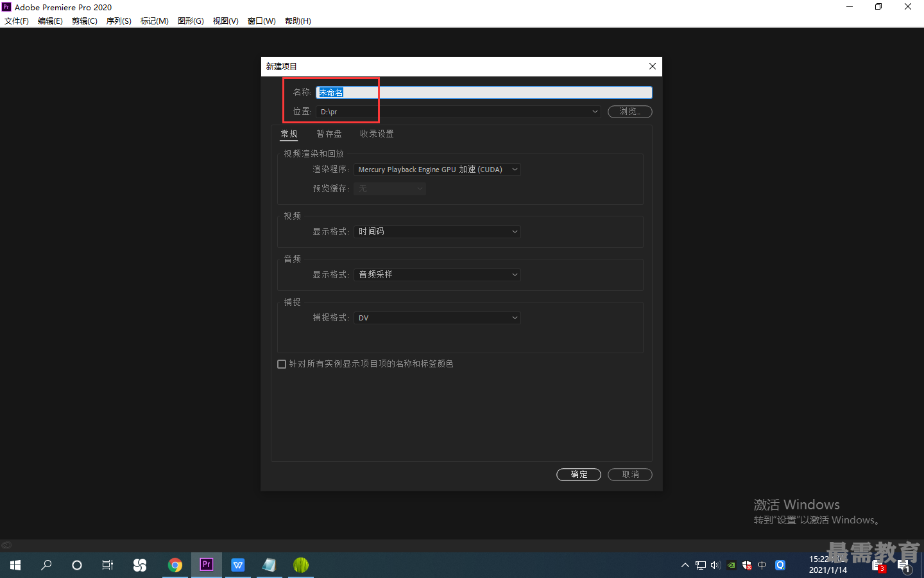
Task: Select Premiere Pro taskbar icon
Action: [207, 565]
